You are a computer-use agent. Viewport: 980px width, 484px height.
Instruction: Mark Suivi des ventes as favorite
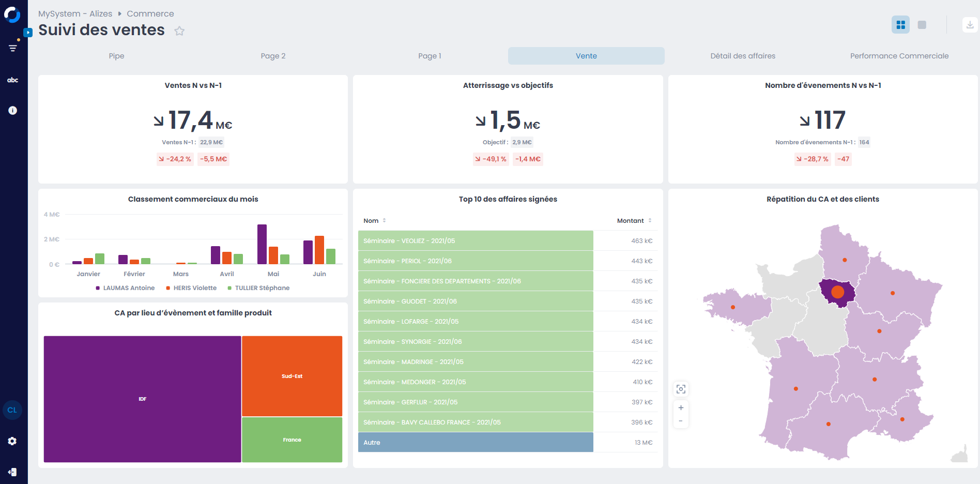click(x=179, y=31)
